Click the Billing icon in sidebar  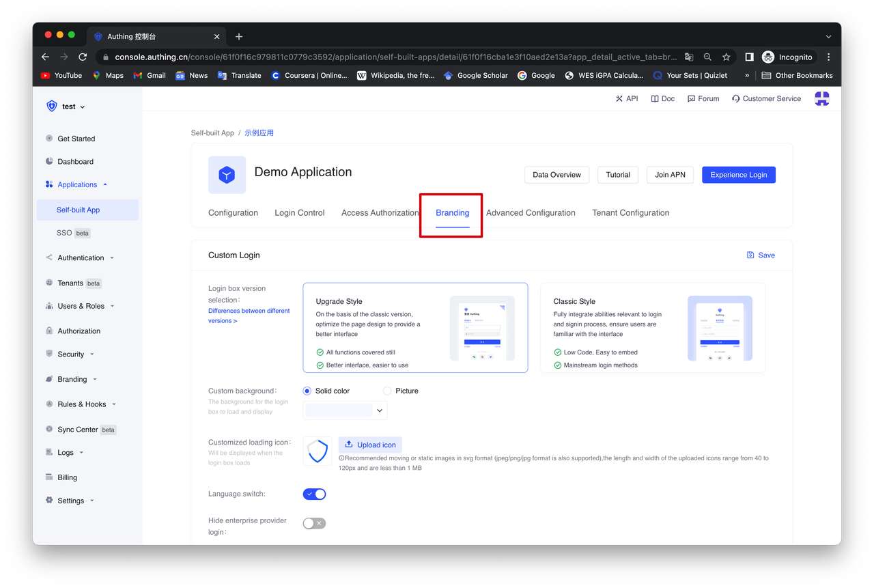click(49, 477)
